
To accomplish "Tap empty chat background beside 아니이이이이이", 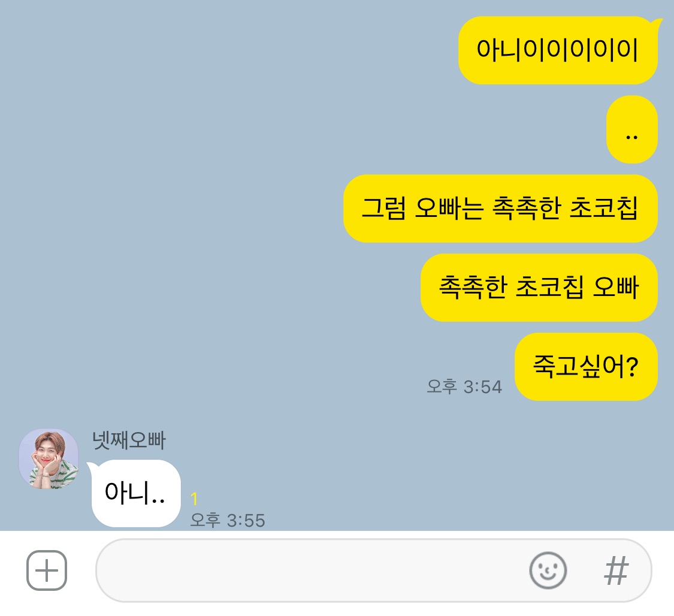I will (x=228, y=50).
